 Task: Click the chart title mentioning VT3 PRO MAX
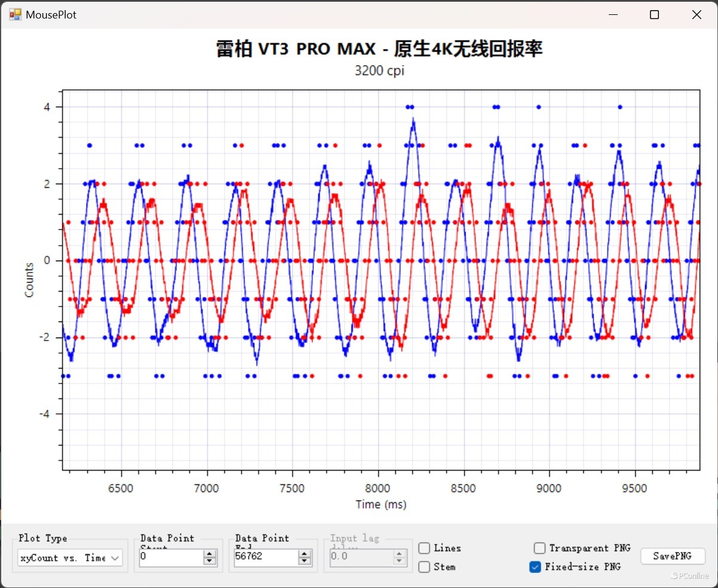click(x=379, y=49)
